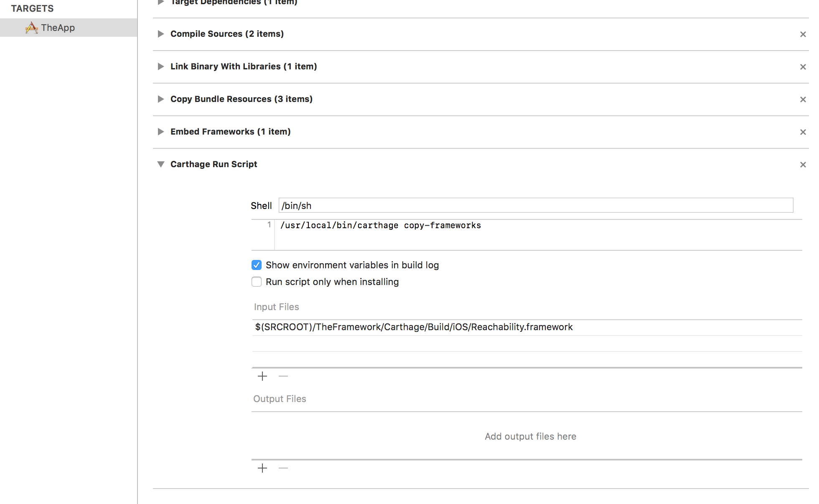Click the carthage copy-frameworks script line

[380, 226]
